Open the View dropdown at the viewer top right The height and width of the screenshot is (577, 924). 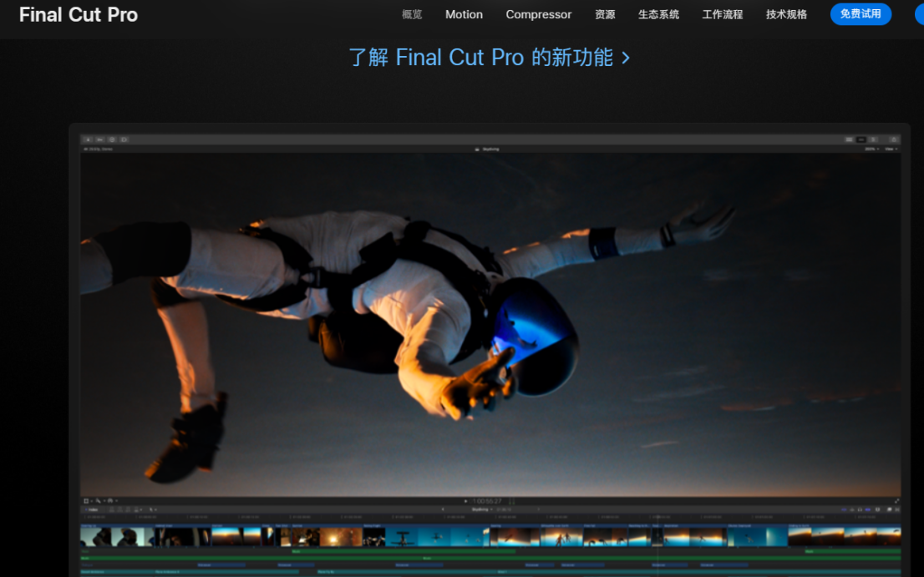(x=891, y=149)
